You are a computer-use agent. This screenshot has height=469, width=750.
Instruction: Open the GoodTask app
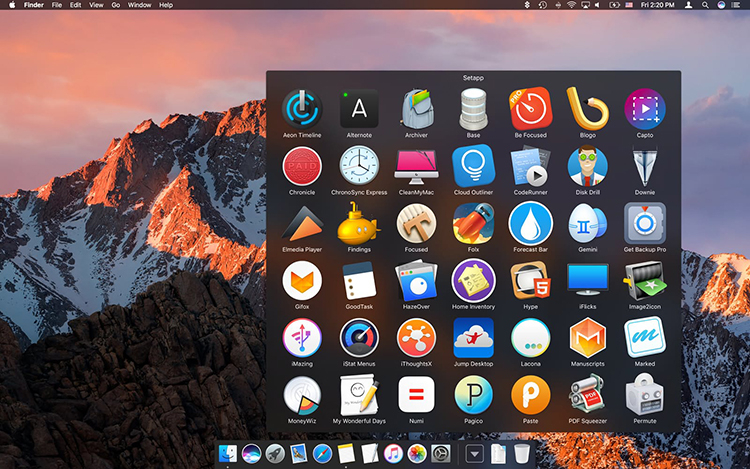pyautogui.click(x=359, y=281)
